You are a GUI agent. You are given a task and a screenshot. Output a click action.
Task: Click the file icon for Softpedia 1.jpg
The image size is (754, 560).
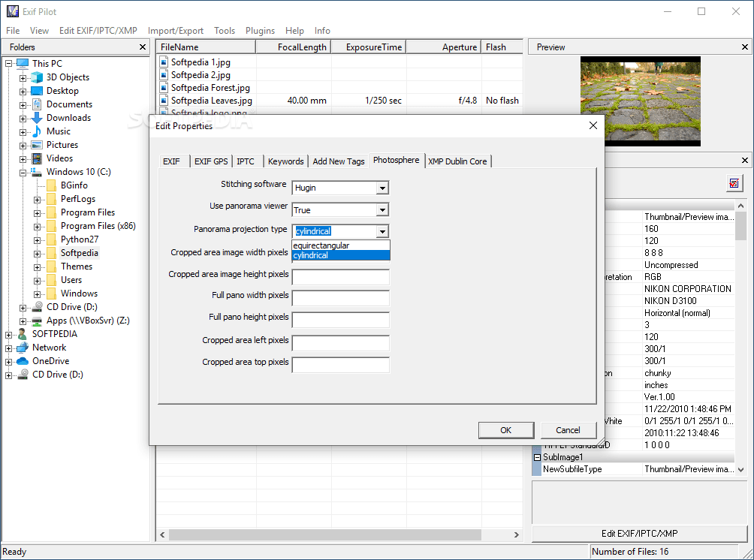[x=164, y=62]
